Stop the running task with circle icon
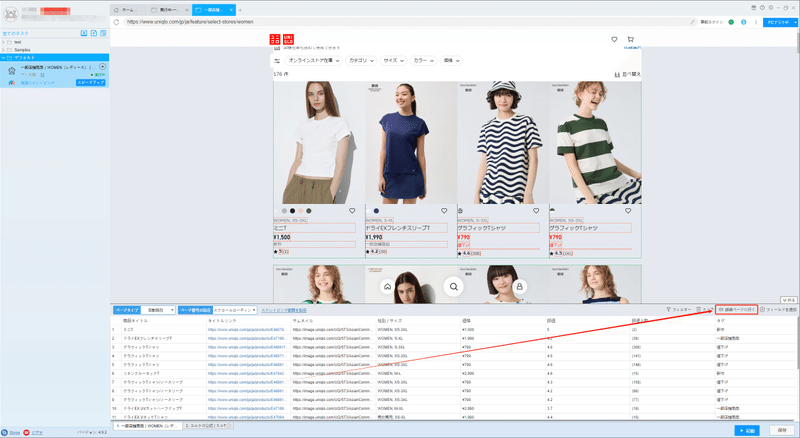The height and width of the screenshot is (438, 800). point(103,67)
